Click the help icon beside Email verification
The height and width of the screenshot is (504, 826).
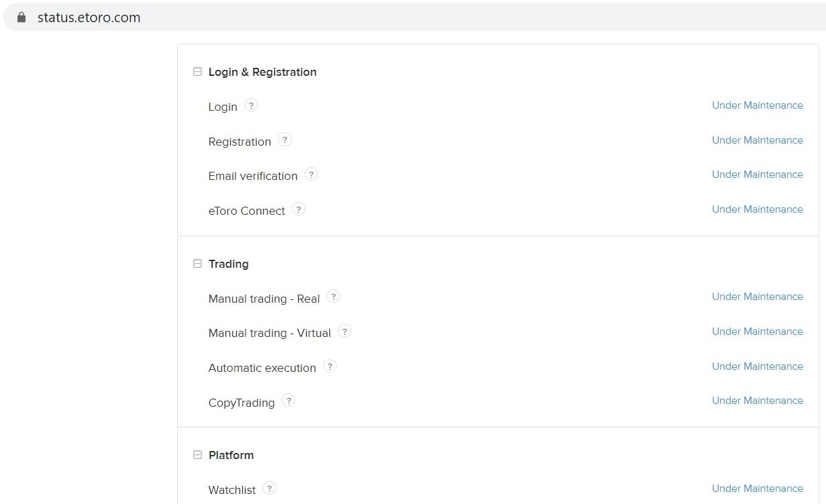click(x=311, y=174)
